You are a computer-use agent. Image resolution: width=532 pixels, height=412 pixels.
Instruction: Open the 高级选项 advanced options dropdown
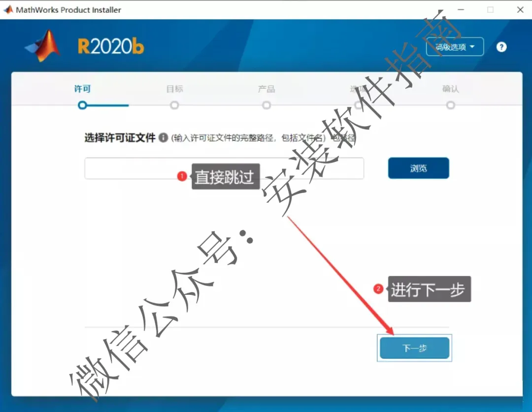click(x=455, y=47)
